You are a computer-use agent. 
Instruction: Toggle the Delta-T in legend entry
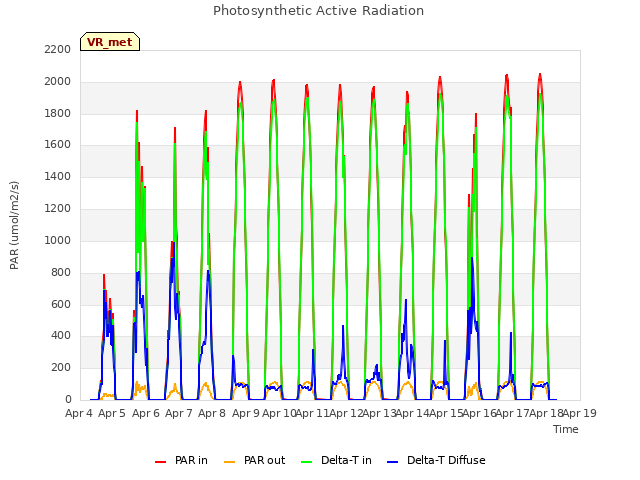[x=336, y=460]
